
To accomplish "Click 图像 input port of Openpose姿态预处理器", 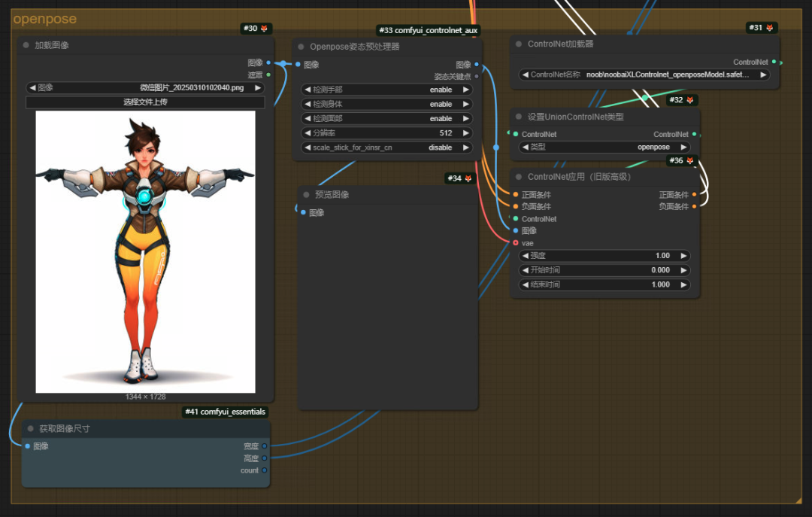I will 298,65.
